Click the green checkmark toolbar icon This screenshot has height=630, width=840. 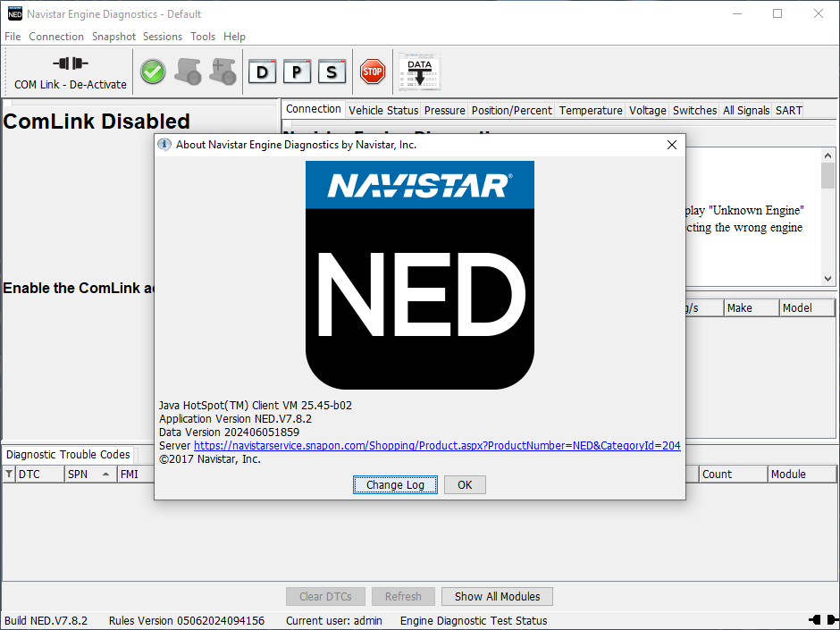[x=153, y=71]
